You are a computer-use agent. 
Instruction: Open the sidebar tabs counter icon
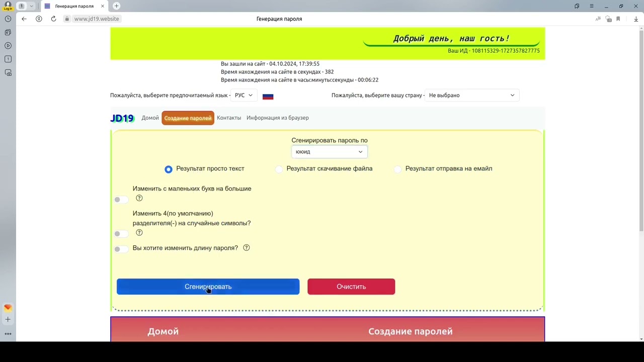pyautogui.click(x=8, y=59)
